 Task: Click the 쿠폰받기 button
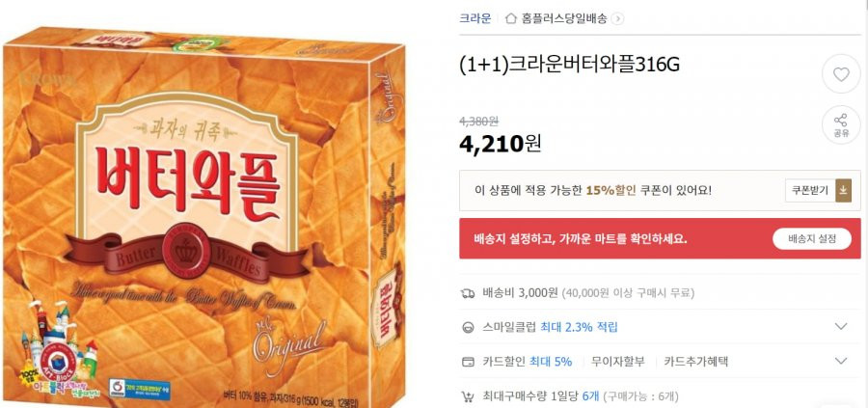click(x=810, y=190)
